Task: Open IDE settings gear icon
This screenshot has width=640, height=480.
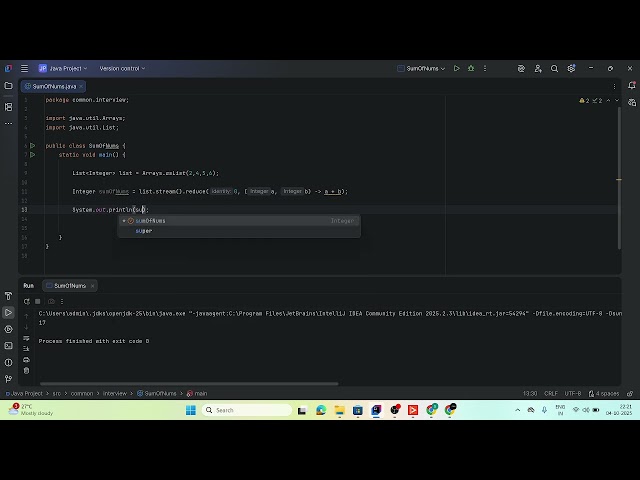Action: [571, 68]
